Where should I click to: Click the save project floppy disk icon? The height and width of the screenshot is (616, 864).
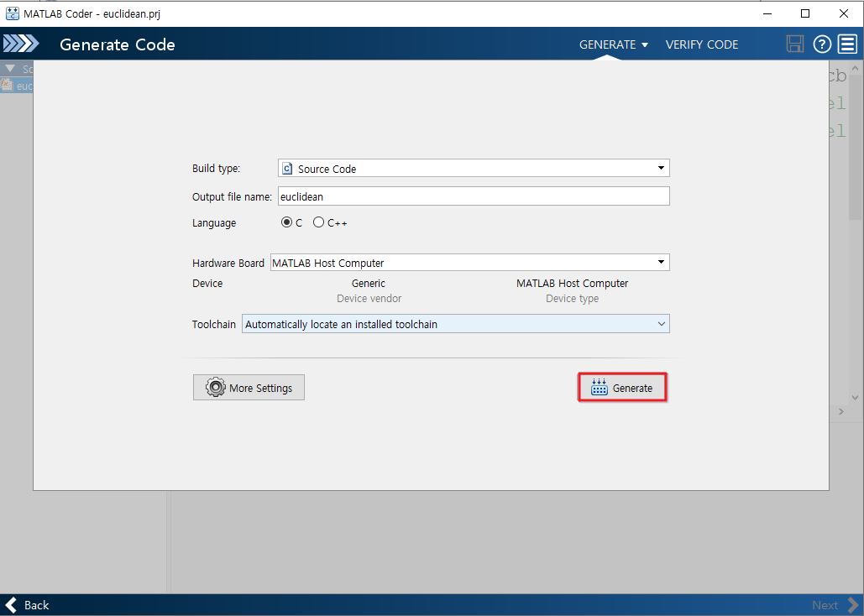tap(794, 44)
